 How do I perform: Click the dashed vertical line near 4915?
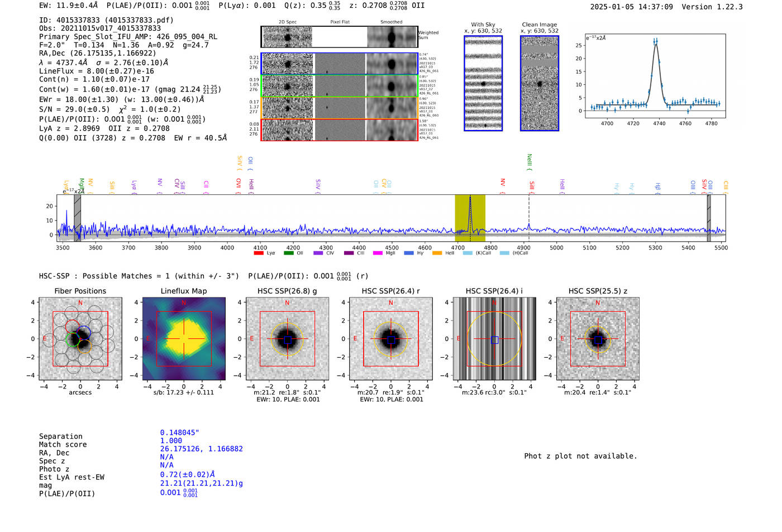529,218
